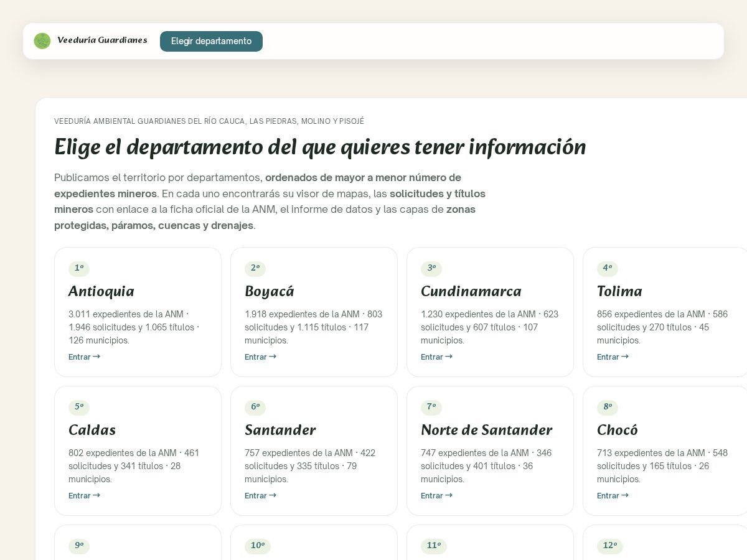Click the text "1.918 expedientes de la ANM"
This screenshot has height=560, width=747.
(302, 314)
